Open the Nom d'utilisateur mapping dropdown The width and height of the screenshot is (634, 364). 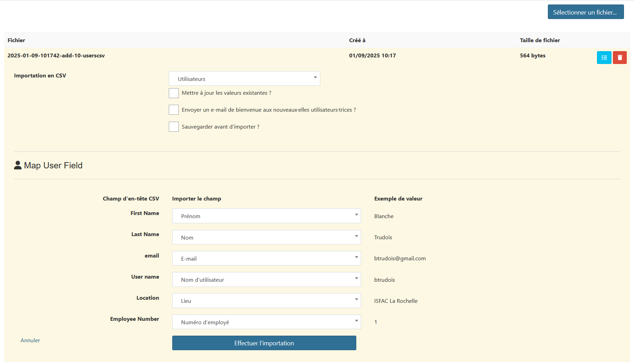pyautogui.click(x=266, y=280)
